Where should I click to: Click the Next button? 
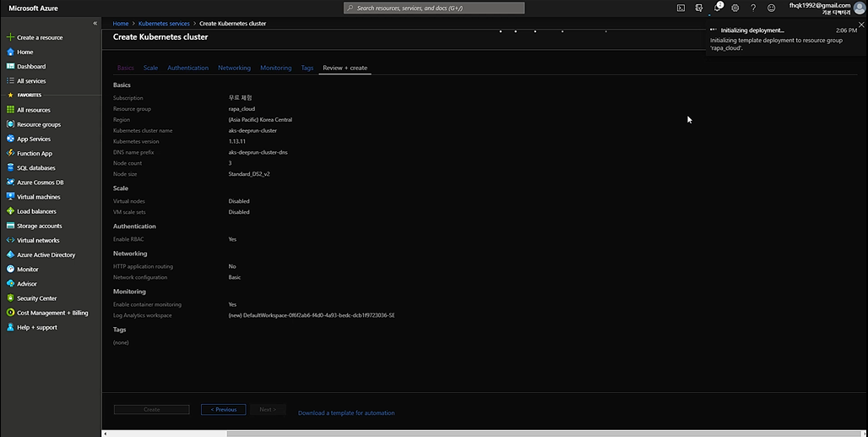268,409
